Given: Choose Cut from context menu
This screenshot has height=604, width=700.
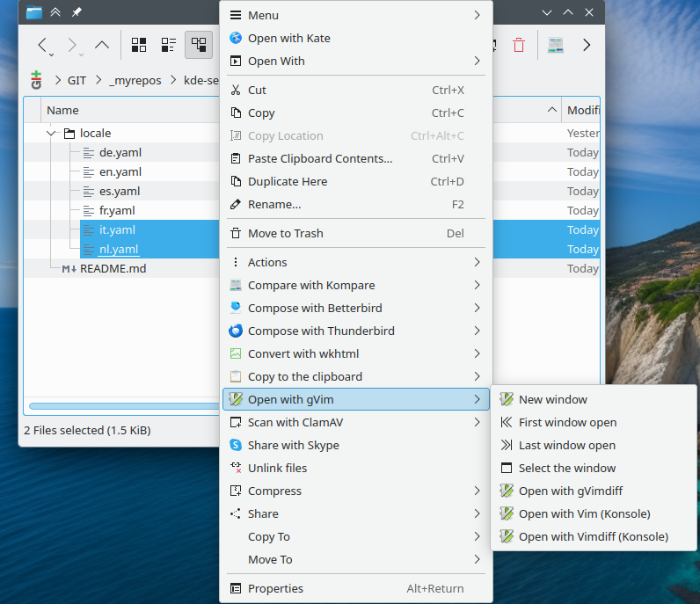Looking at the screenshot, I should tap(356, 90).
